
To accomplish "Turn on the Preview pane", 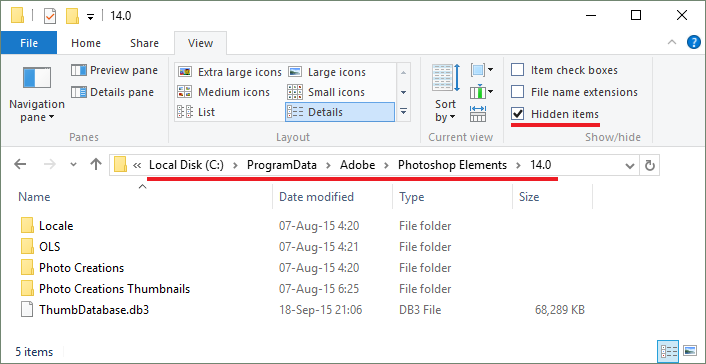I will tap(115, 70).
